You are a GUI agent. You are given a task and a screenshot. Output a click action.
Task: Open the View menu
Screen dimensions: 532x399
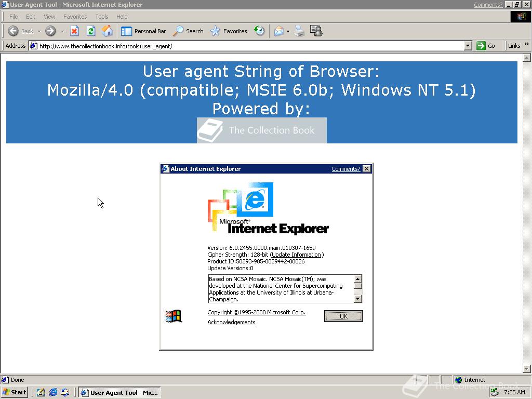pos(49,17)
